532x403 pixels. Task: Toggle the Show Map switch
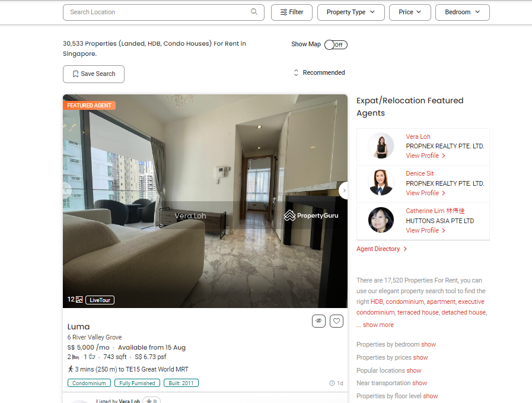(x=336, y=45)
